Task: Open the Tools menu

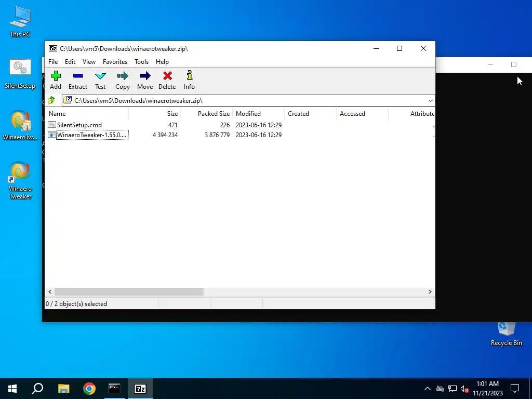Action: tap(141, 62)
